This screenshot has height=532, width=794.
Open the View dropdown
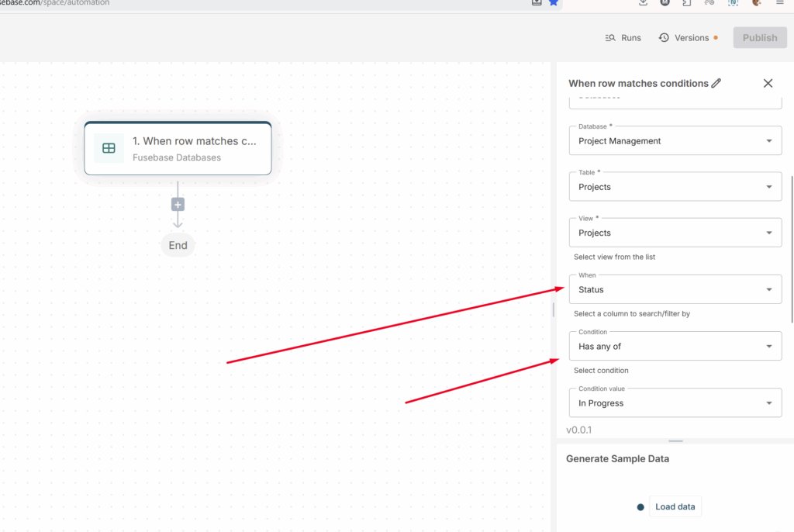[675, 233]
